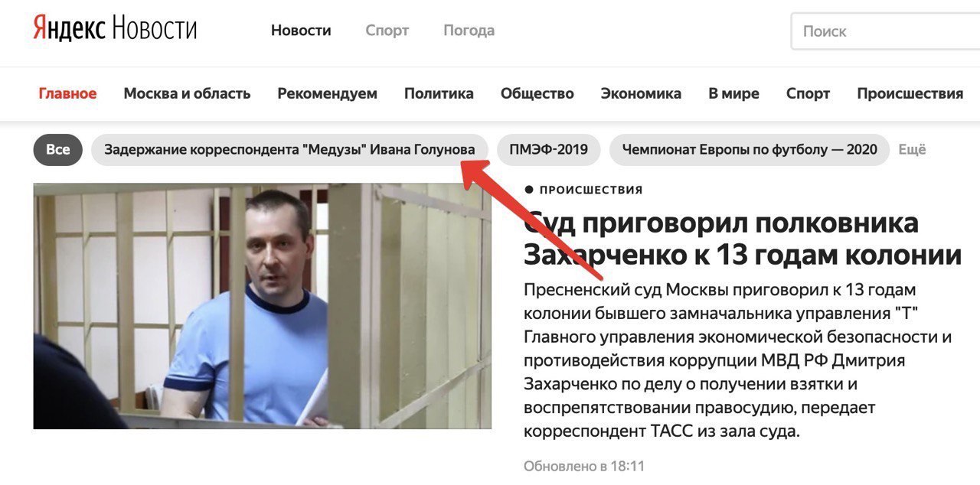Viewport: 980px width, 485px height.
Task: Switch to the Новости top tab
Action: pos(301,31)
